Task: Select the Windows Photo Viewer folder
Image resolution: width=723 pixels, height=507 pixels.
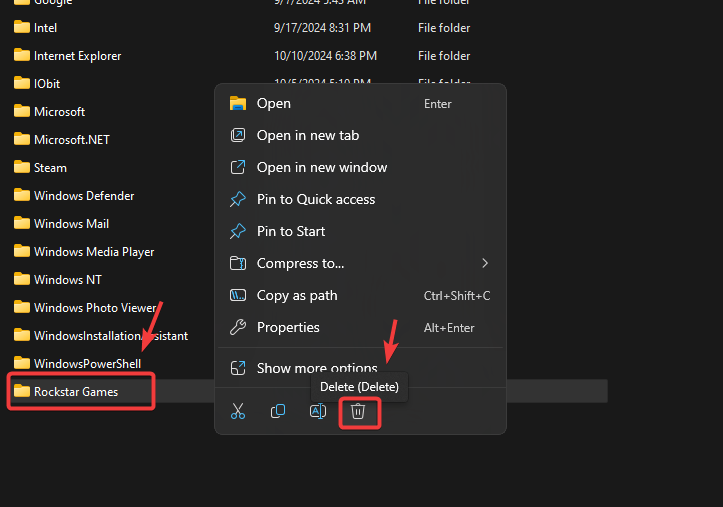Action: point(95,307)
